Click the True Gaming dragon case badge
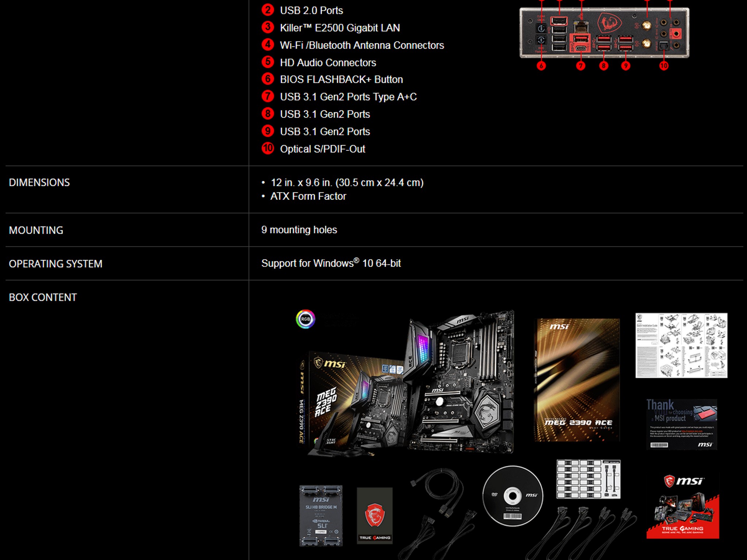The height and width of the screenshot is (560, 747). 375,516
